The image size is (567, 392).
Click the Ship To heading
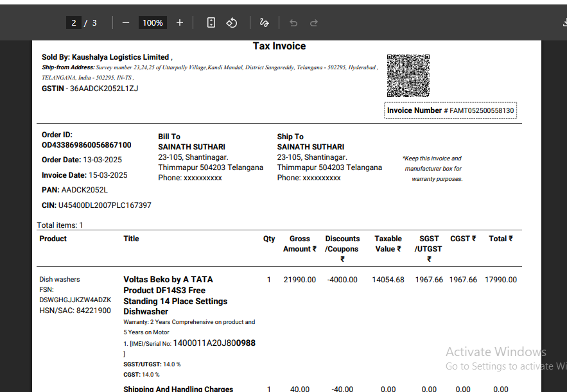[x=290, y=137]
